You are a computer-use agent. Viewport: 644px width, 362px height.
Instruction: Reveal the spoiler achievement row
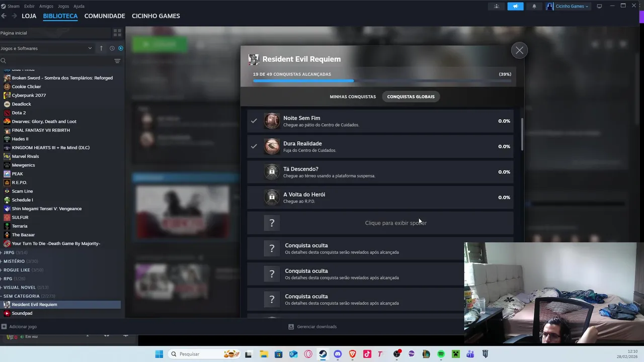pos(380,223)
